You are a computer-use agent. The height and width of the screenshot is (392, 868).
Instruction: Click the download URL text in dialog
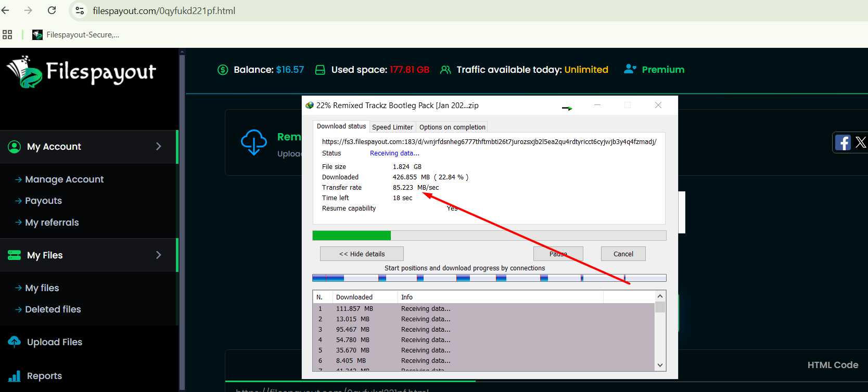tap(489, 141)
